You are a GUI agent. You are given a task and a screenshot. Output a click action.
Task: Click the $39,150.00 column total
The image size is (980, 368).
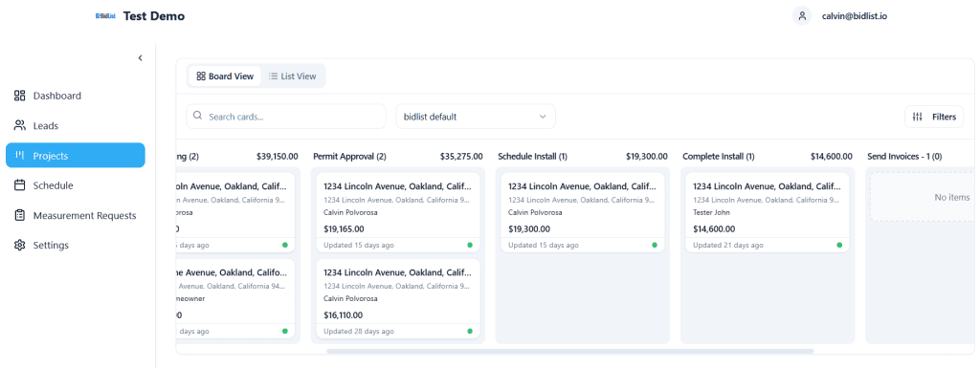pos(277,156)
